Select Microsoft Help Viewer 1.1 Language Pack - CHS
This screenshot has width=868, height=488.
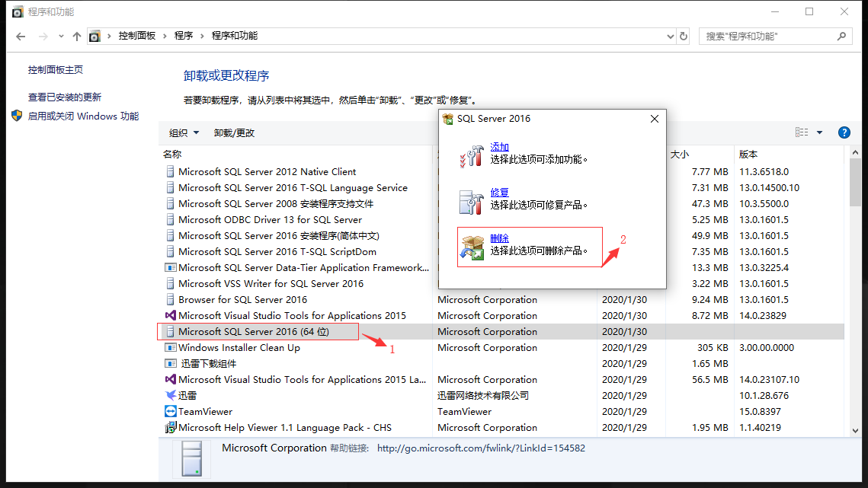(284, 428)
